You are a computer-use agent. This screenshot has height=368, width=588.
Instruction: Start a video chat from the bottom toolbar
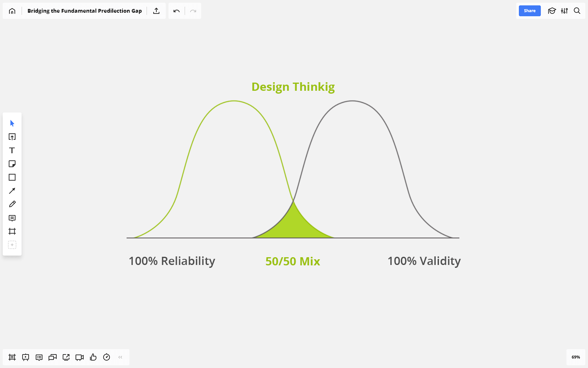click(80, 357)
